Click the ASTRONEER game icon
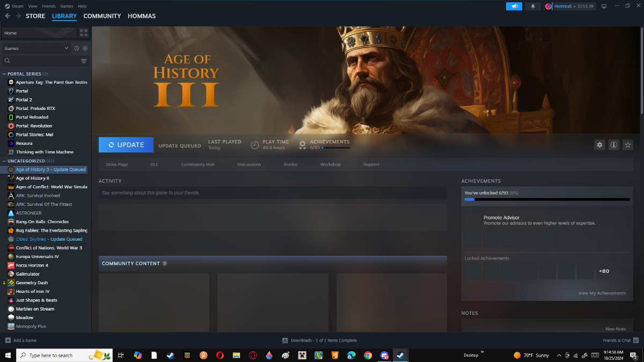This screenshot has height=362, width=644. click(x=11, y=213)
